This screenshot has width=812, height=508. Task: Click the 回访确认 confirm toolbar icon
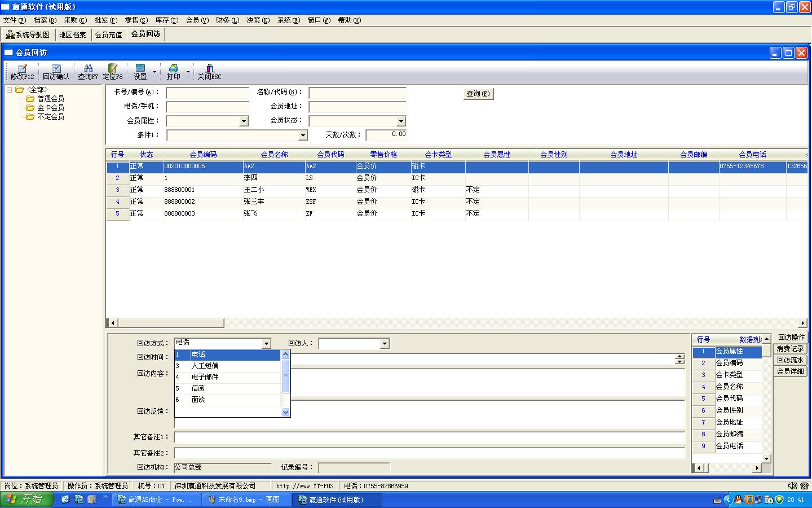point(56,72)
